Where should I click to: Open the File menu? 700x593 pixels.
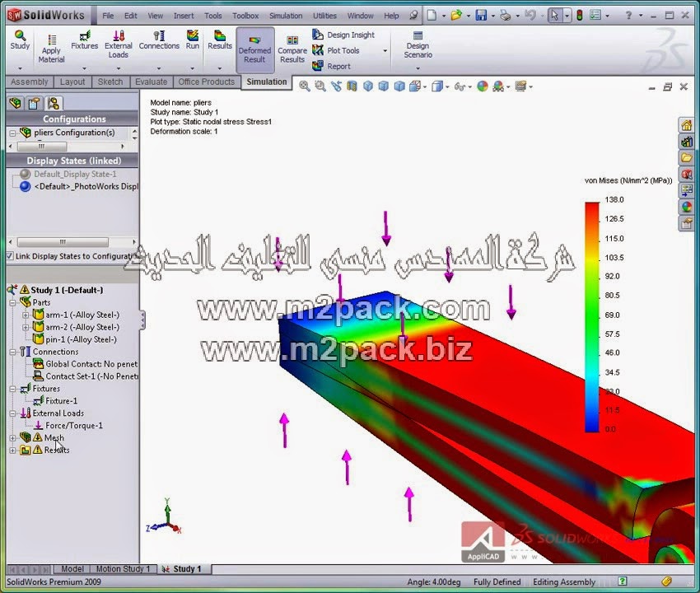[108, 16]
